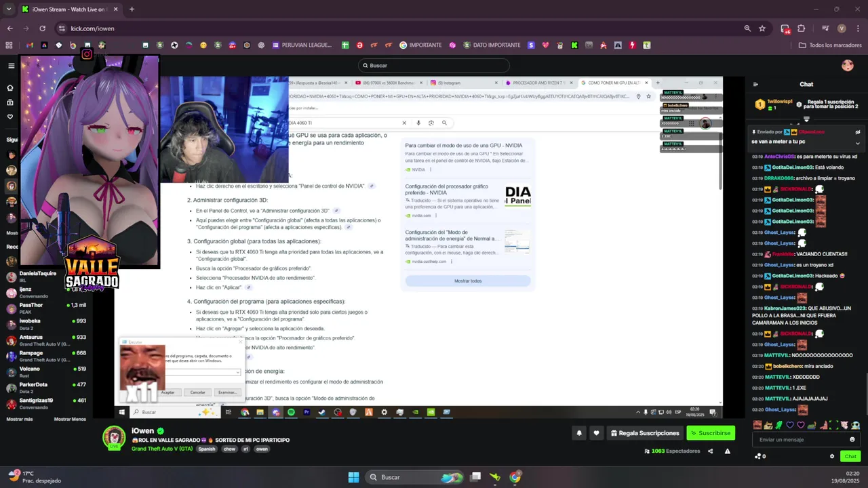This screenshot has height=488, width=868.
Task: Click the Chrome taskbar icon
Action: [515, 477]
